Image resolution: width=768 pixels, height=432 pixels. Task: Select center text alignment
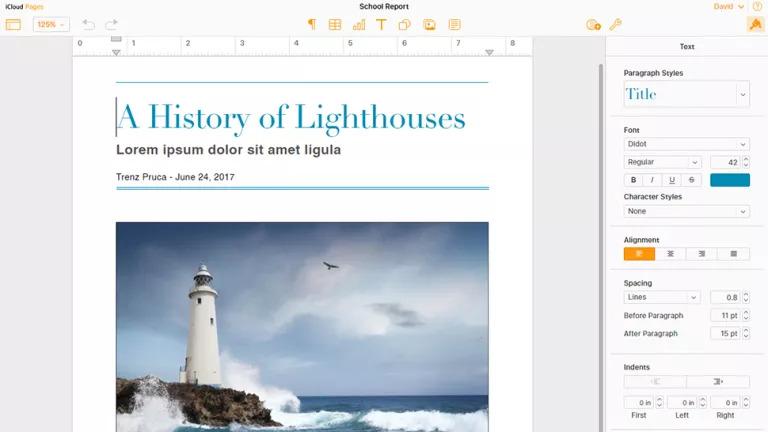click(x=671, y=254)
